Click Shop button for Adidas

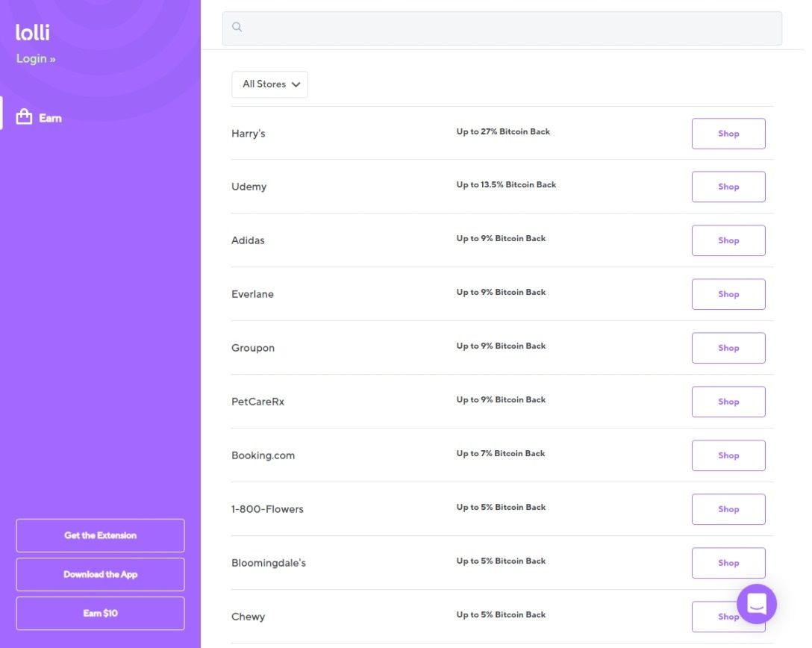(728, 240)
